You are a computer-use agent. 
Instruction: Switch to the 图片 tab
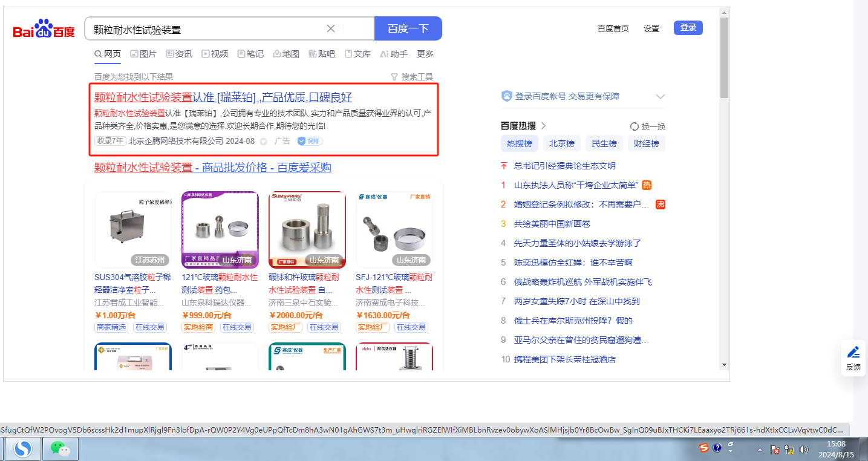[x=143, y=54]
